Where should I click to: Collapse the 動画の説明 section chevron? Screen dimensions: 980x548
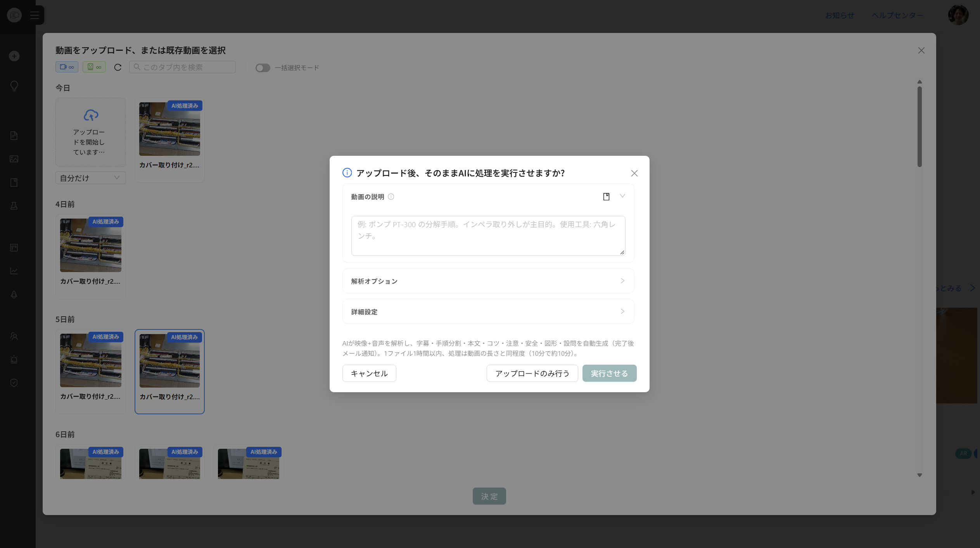[622, 196]
